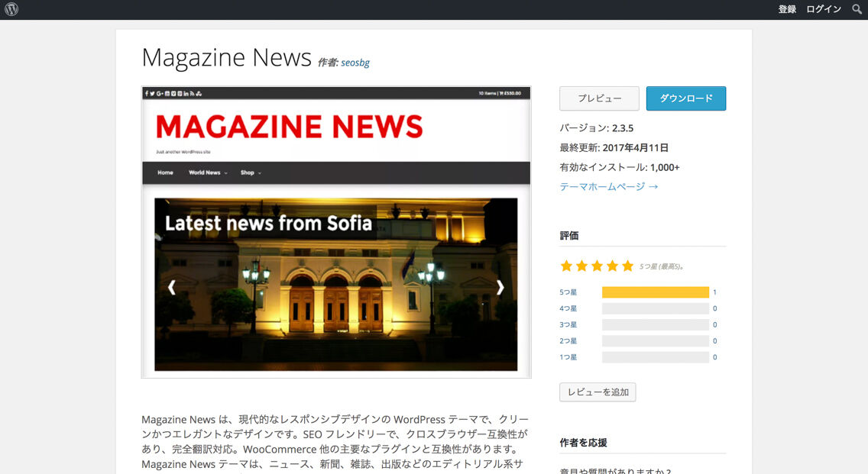Click the 最終更新: 2017年4月11日 text

[x=614, y=147]
